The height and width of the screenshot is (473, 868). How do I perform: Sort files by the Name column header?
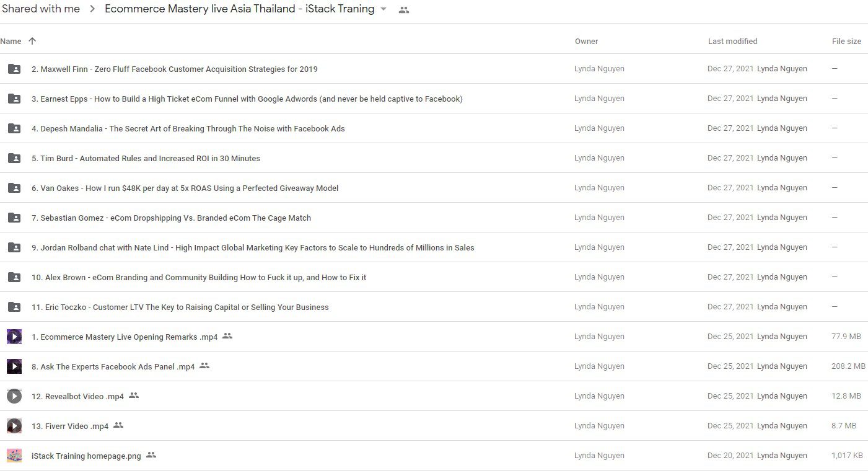tap(11, 42)
